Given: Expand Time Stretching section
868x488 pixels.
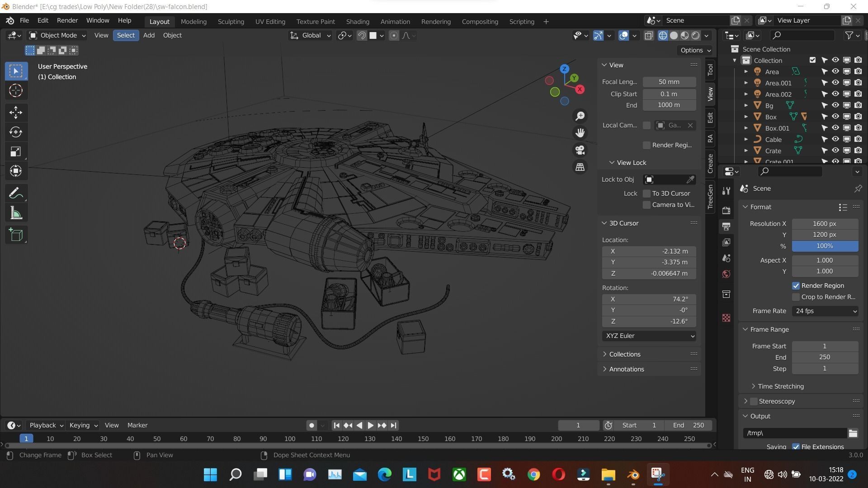Looking at the screenshot, I should click(x=780, y=386).
